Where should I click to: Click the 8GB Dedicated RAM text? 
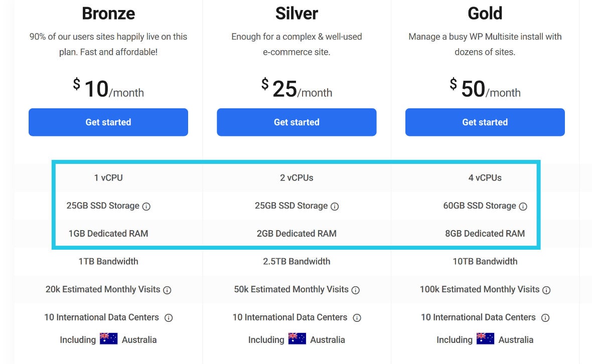click(485, 234)
